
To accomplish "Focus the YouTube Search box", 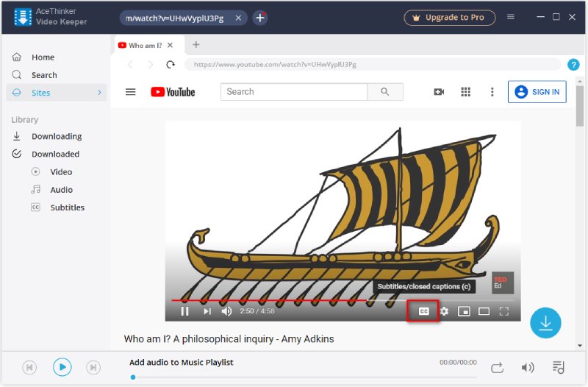I will coord(295,91).
